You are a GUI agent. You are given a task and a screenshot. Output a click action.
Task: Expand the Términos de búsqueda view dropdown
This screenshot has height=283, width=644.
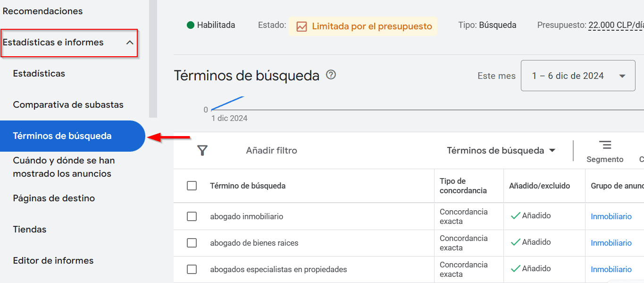[x=501, y=151]
